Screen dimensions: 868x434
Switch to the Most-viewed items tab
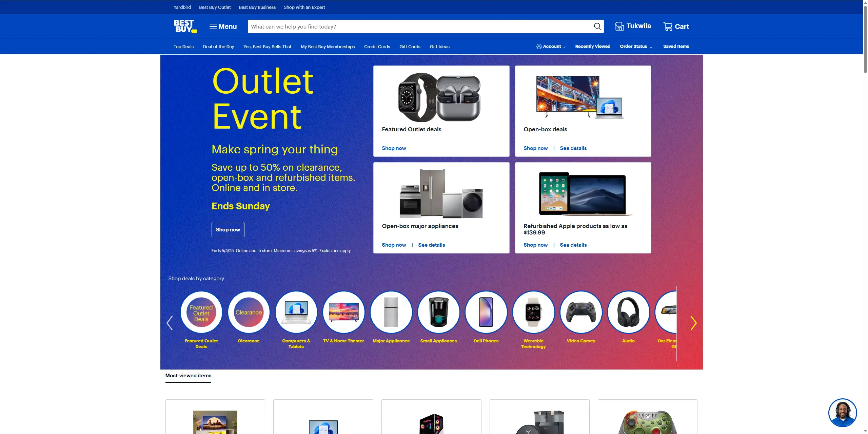(x=188, y=376)
